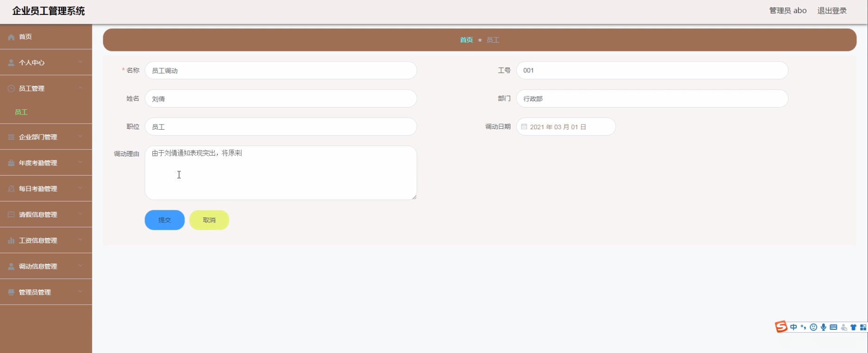The height and width of the screenshot is (353, 868).
Task: Click the message icon beside 请假信息管理
Action: pyautogui.click(x=11, y=215)
